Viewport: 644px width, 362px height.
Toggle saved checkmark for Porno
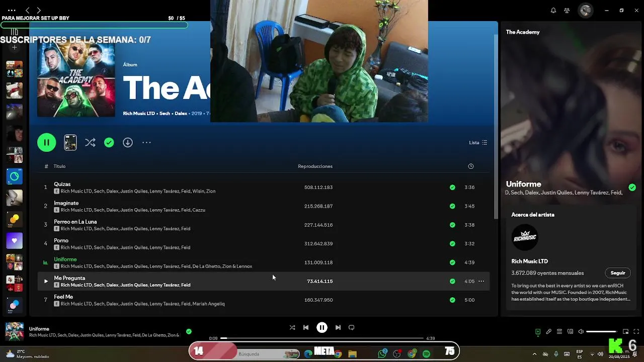(452, 243)
